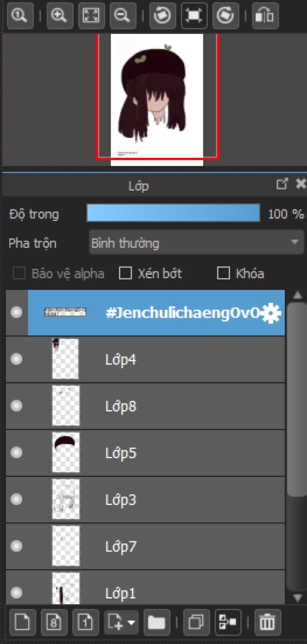Duplicate the current layer
The image size is (307, 644).
(x=196, y=622)
